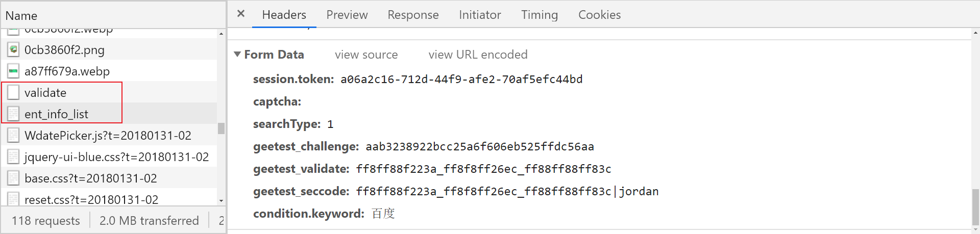This screenshot has height=234, width=980.
Task: Click the validate request document icon
Action: pos(13,92)
